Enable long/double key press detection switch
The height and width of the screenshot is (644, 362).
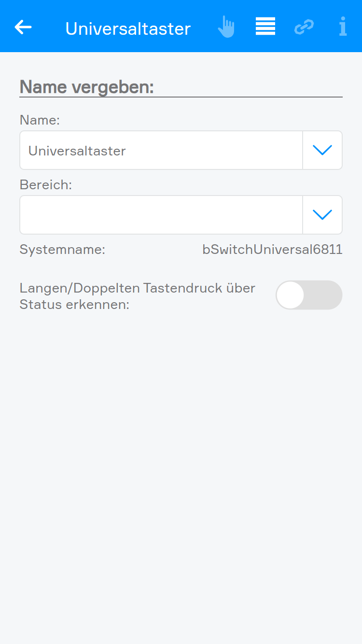click(x=308, y=295)
